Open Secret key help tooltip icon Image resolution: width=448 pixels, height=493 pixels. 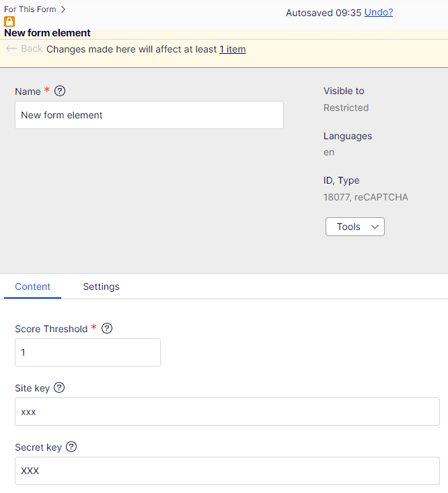click(71, 447)
